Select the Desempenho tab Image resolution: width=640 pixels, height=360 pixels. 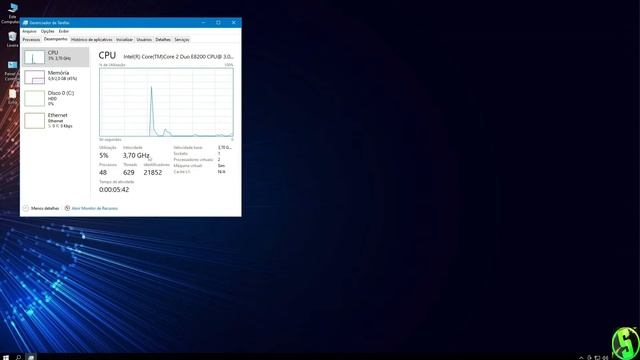(56, 39)
